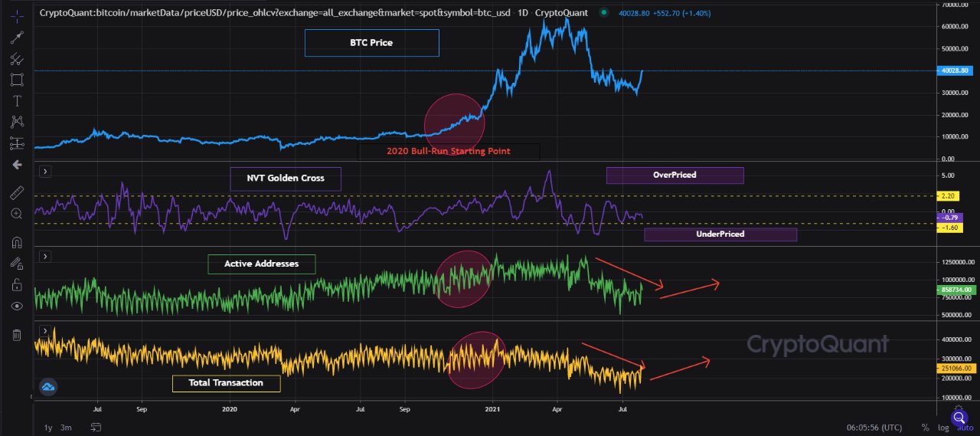The height and width of the screenshot is (436, 980).
Task: Hide all drawings with the eye icon
Action: [x=17, y=306]
